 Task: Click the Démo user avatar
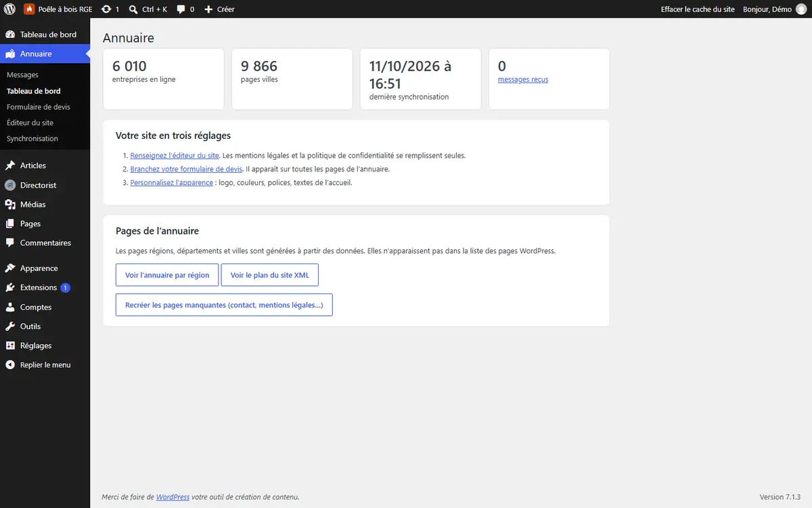click(x=801, y=9)
